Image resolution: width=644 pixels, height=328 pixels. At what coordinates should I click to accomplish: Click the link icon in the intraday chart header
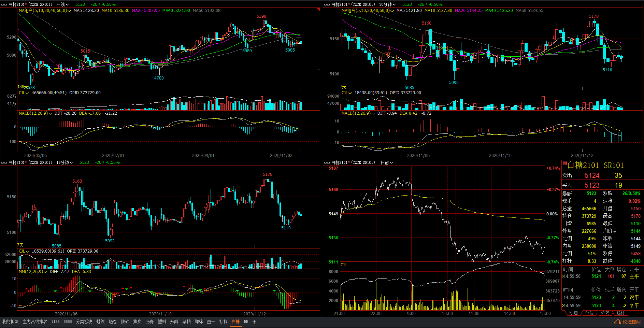click(x=327, y=162)
